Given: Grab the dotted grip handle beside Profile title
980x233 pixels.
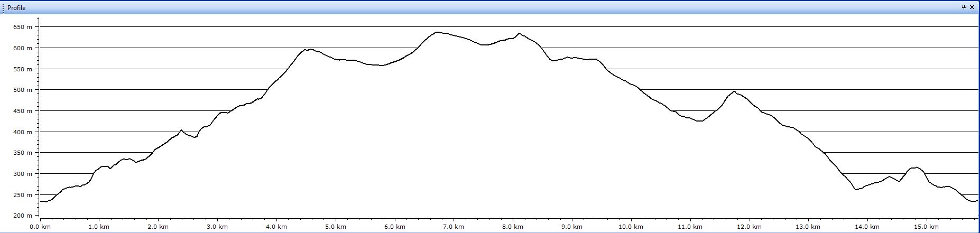Looking at the screenshot, I should click(3, 8).
